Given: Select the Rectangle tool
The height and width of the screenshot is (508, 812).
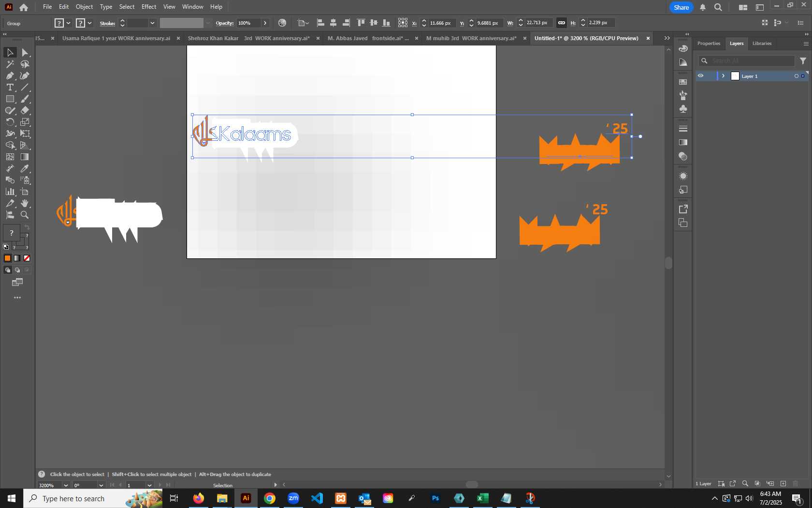Looking at the screenshot, I should 10,99.
